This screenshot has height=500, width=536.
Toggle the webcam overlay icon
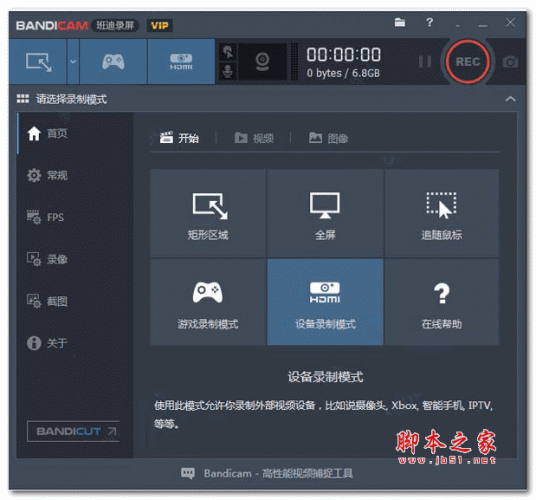coord(263,62)
